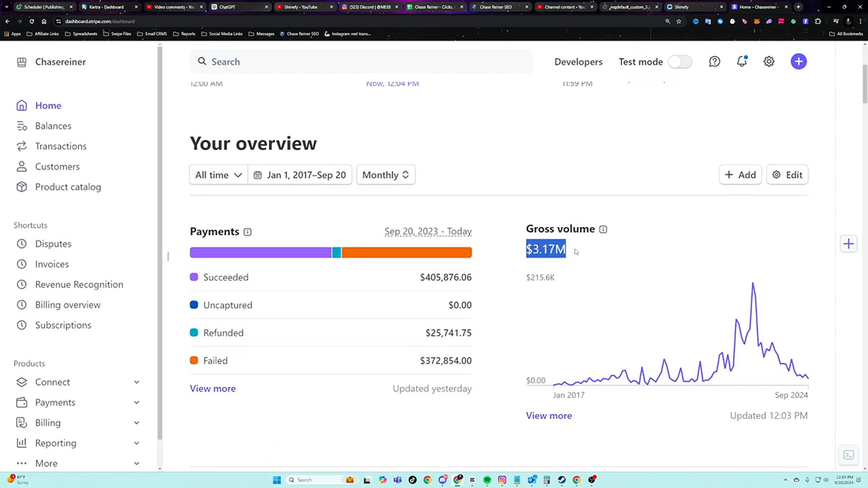Click View more under Payments

pyautogui.click(x=212, y=389)
